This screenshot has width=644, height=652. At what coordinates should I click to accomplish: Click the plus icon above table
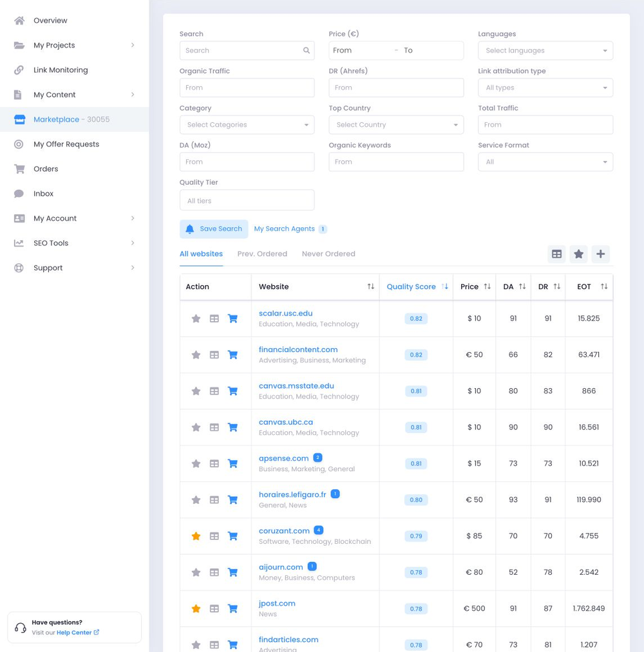[x=600, y=254]
